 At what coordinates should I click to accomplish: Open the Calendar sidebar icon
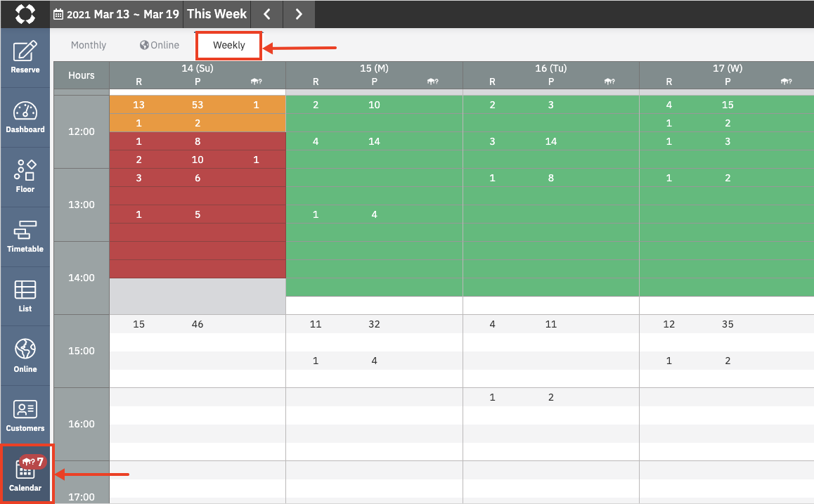click(x=25, y=475)
